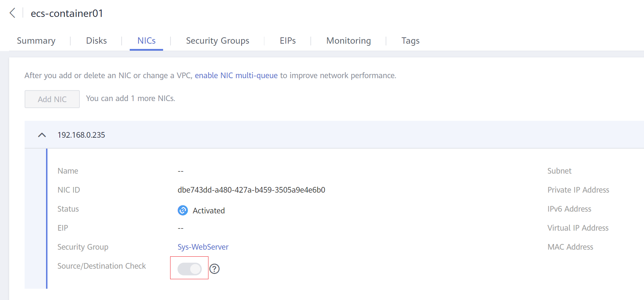
Task: Click the help question mark icon
Action: [x=214, y=269]
